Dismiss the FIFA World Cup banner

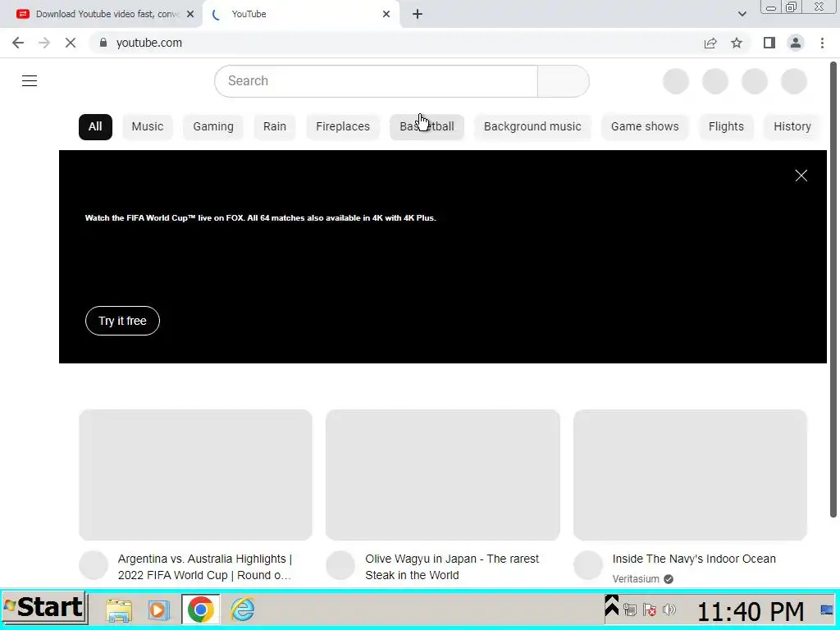801,176
